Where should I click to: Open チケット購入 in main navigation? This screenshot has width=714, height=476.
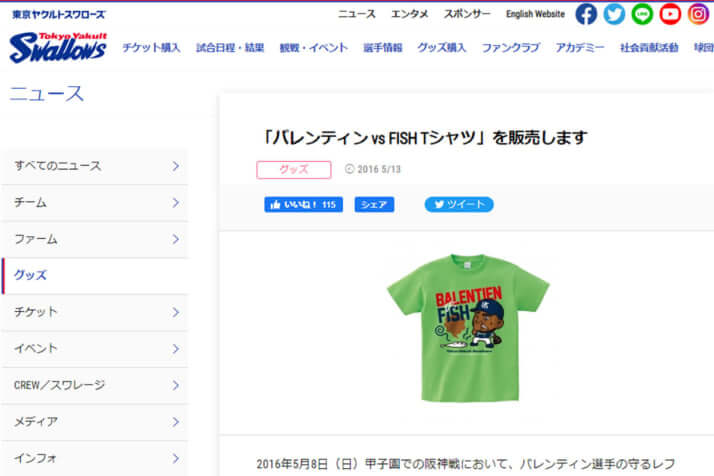coord(152,47)
